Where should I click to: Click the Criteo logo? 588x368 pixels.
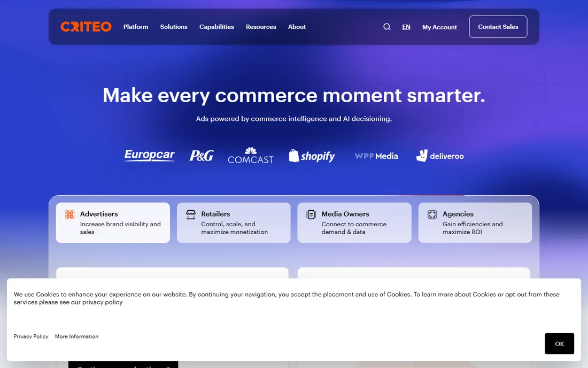86,27
